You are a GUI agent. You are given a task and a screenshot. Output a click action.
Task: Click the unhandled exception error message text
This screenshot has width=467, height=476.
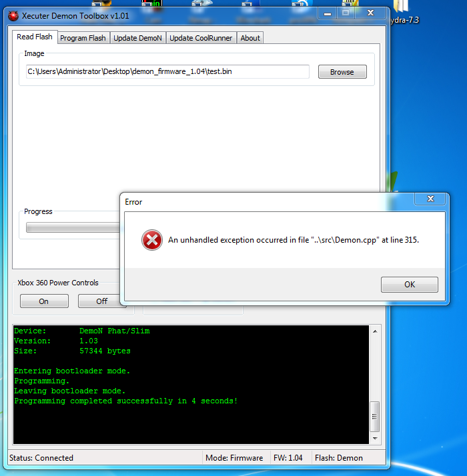tap(294, 240)
